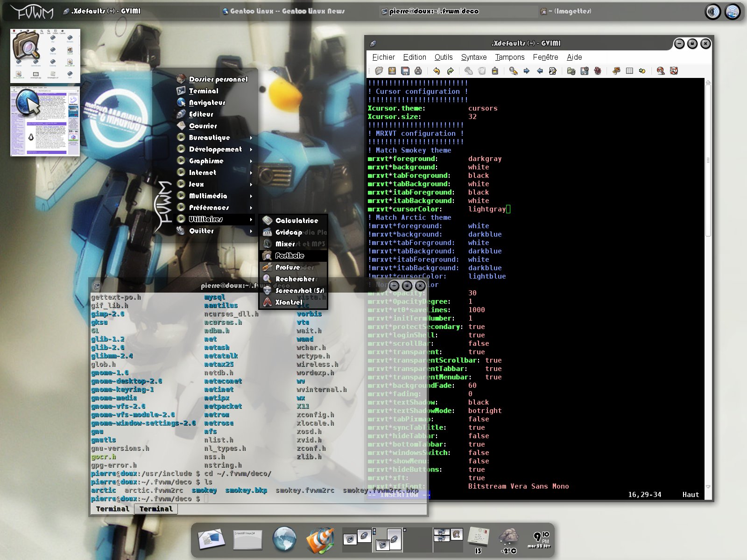This screenshot has height=560, width=747.
Task: Click the Make hammer icon in GVim toolbar
Action: (616, 71)
